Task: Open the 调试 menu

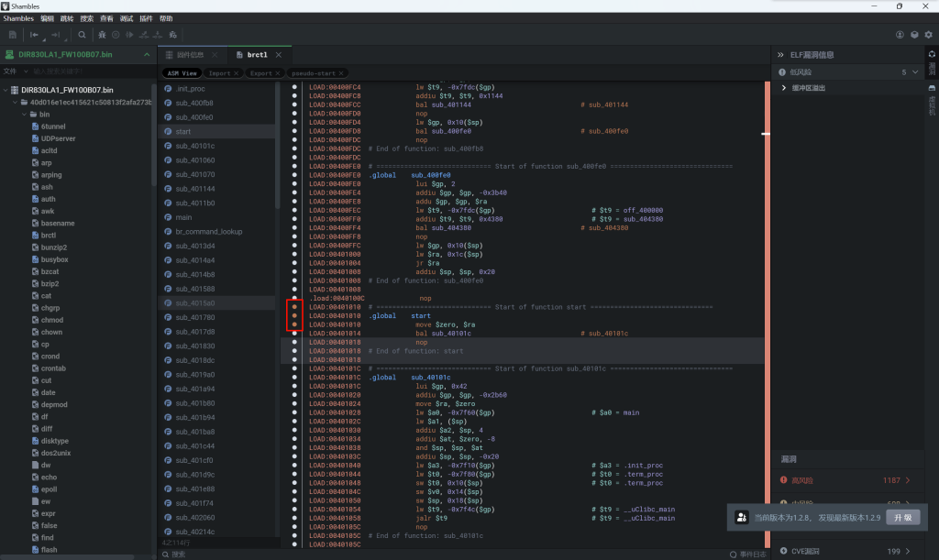Action: 127,18
